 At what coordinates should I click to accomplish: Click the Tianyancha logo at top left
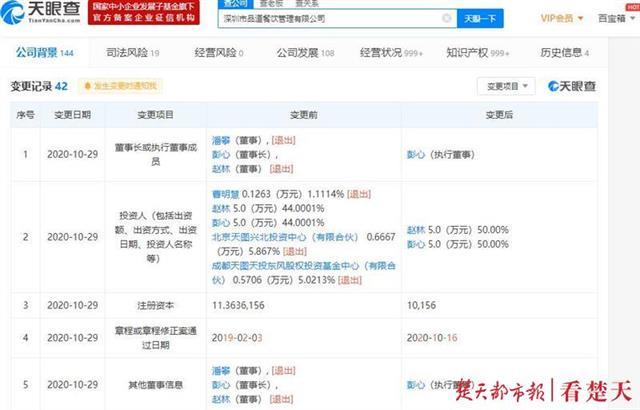coord(41,12)
